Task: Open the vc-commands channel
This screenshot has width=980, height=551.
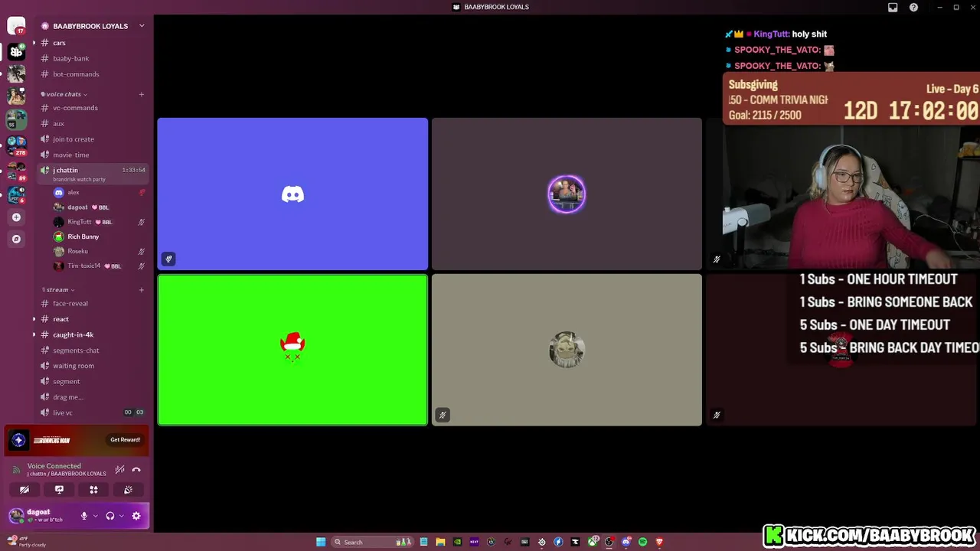Action: click(92, 108)
